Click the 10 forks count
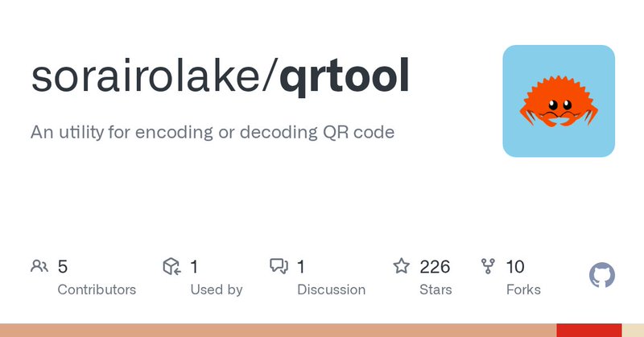The width and height of the screenshot is (644, 337). (x=515, y=266)
